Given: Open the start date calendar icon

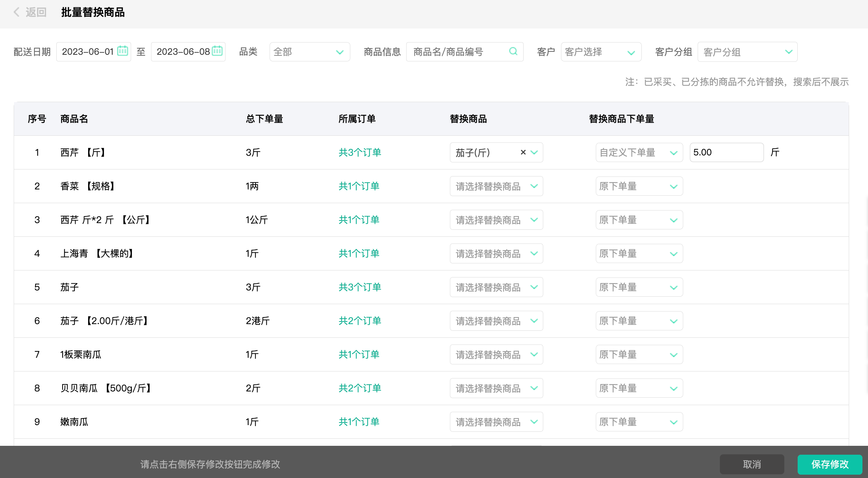Looking at the screenshot, I should click(x=123, y=51).
